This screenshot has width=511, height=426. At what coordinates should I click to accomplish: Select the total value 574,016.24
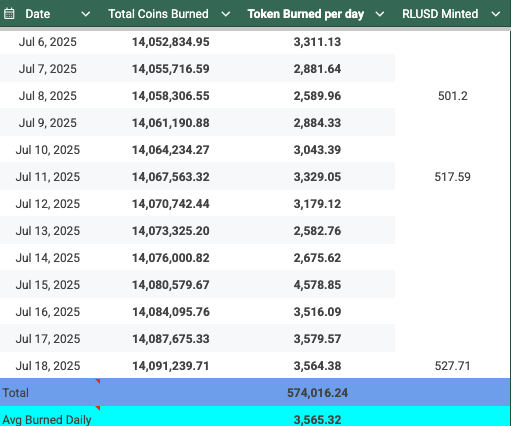tap(317, 393)
